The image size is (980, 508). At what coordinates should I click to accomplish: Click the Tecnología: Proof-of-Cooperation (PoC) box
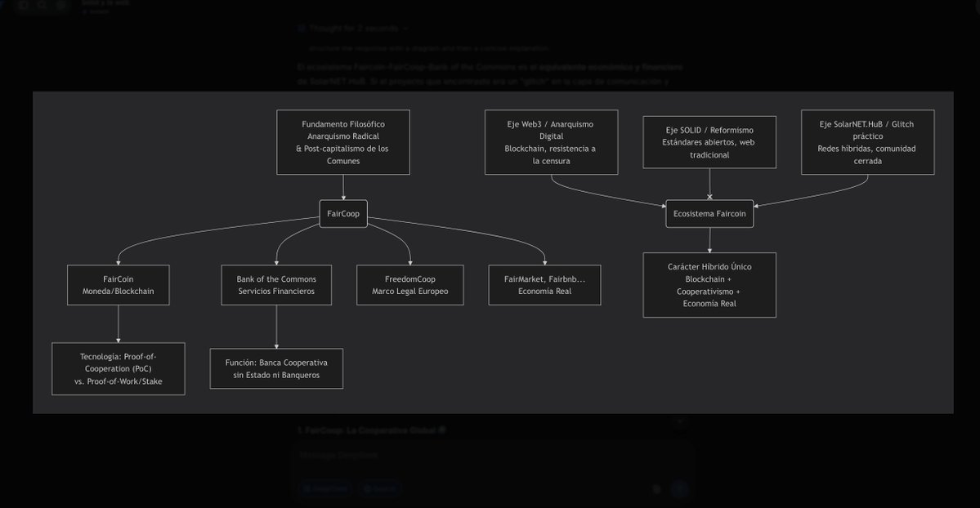(x=119, y=368)
